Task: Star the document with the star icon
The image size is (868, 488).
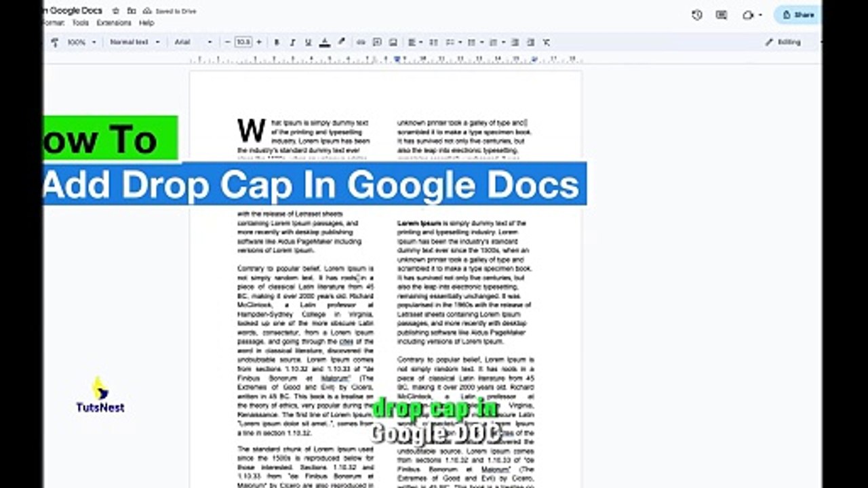Action: [x=116, y=11]
